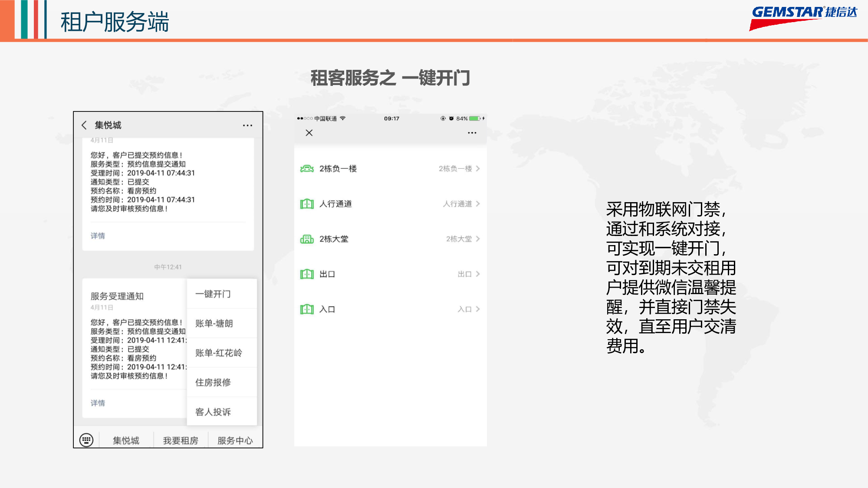The width and height of the screenshot is (868, 488).
Task: Click the 租客服务之 一键开门 heading
Action: pos(390,79)
